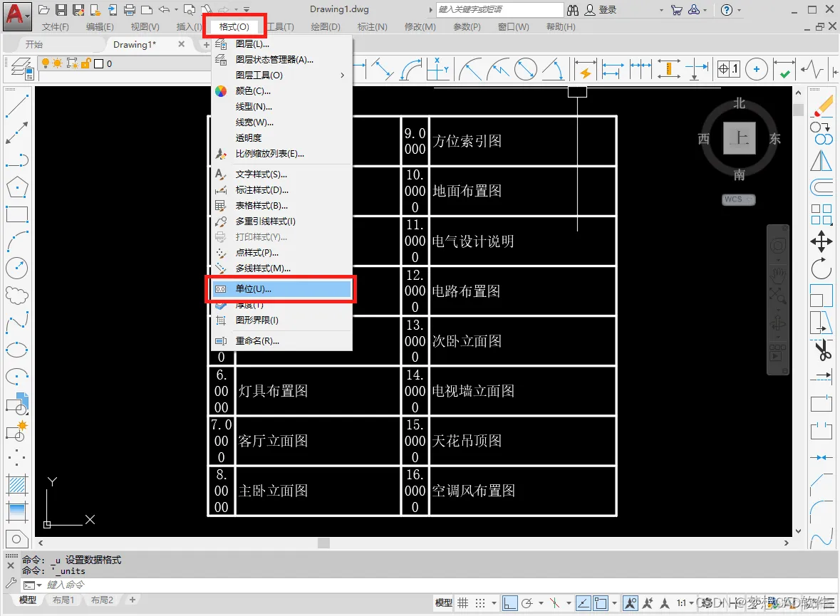Screen dimensions: 840x616
Task: Select the Aligned dimension tool
Action: point(383,69)
